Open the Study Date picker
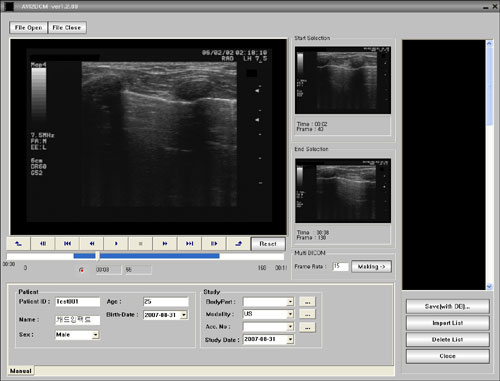 pyautogui.click(x=290, y=339)
